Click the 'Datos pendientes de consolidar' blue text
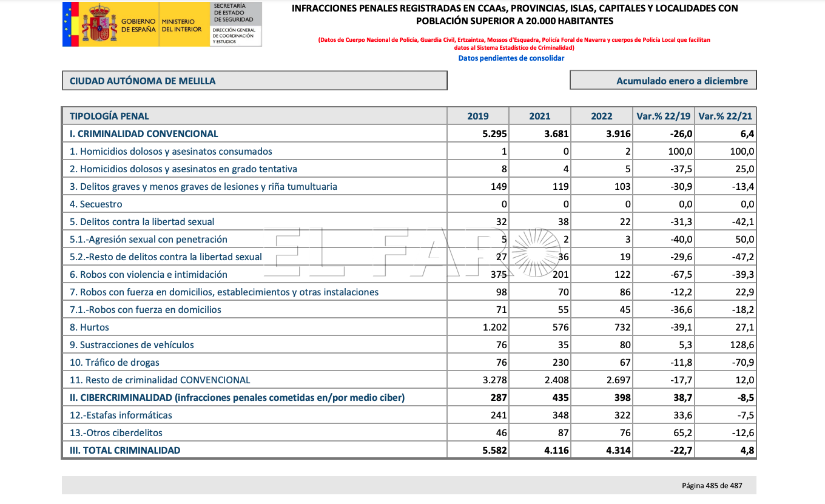This screenshot has height=504, width=825. [511, 58]
